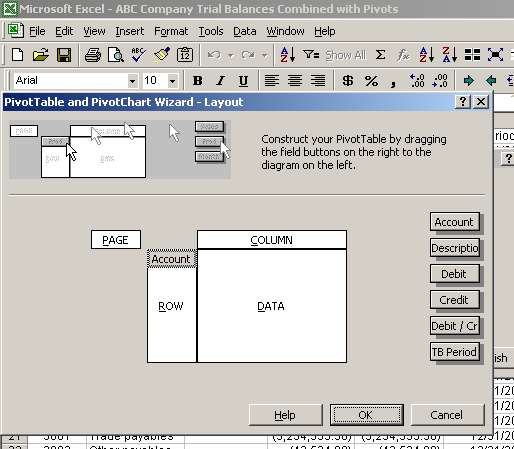
Task: Click the dialog's question mark help icon
Action: (x=463, y=102)
